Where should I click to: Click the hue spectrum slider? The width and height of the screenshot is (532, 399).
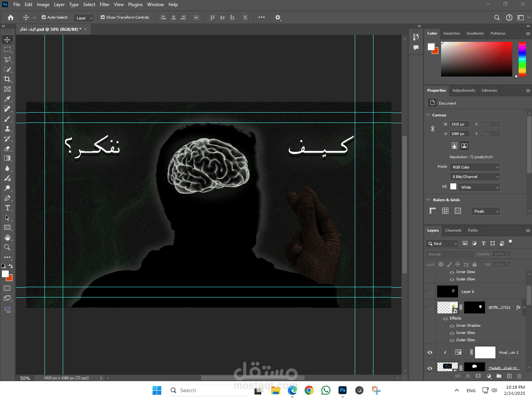point(522,59)
